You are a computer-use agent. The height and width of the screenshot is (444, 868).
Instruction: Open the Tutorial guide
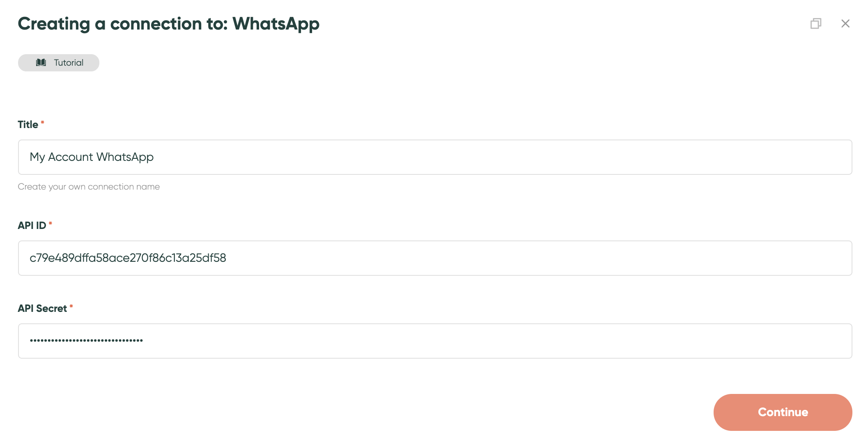coord(59,63)
